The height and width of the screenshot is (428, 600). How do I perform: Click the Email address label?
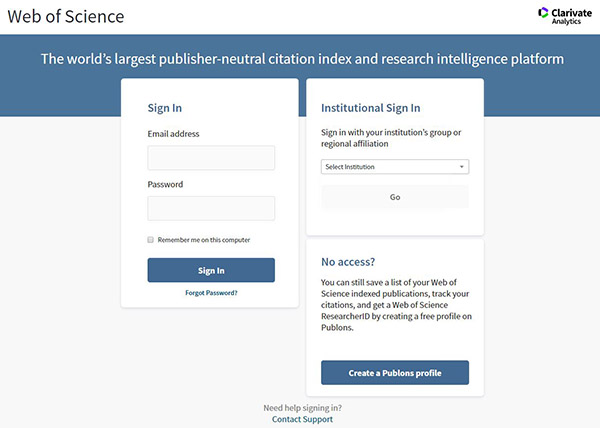tap(173, 134)
